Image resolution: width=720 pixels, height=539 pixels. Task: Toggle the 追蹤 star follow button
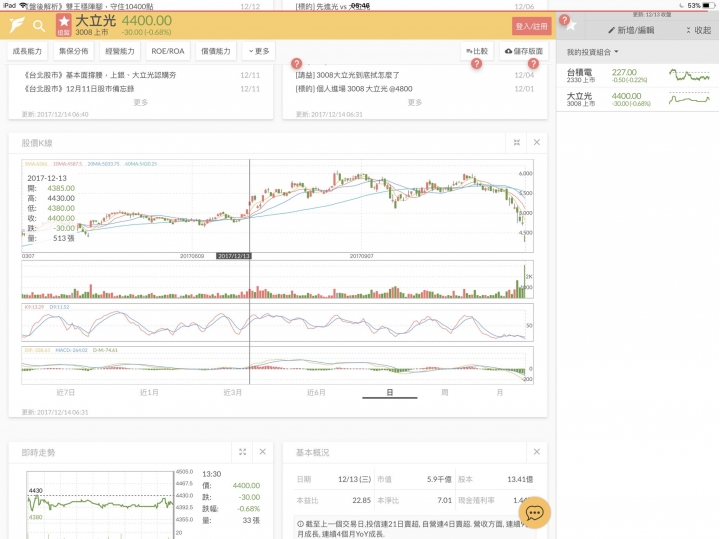[64, 25]
